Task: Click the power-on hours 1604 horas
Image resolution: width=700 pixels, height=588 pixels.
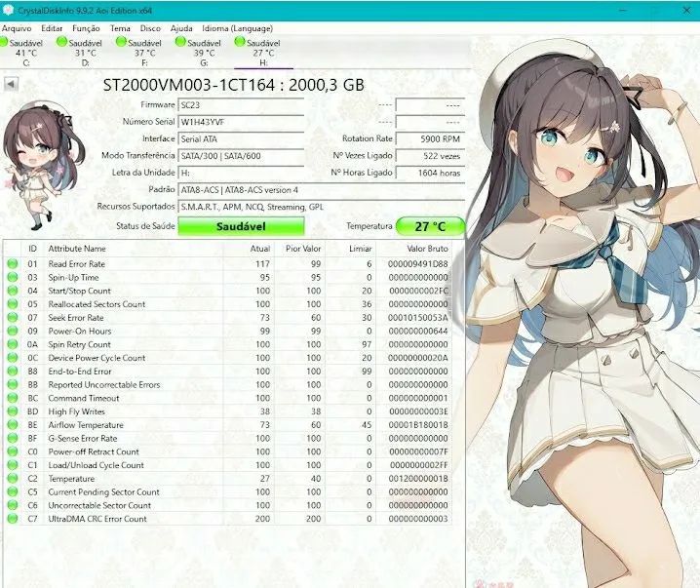Action: pyautogui.click(x=430, y=173)
